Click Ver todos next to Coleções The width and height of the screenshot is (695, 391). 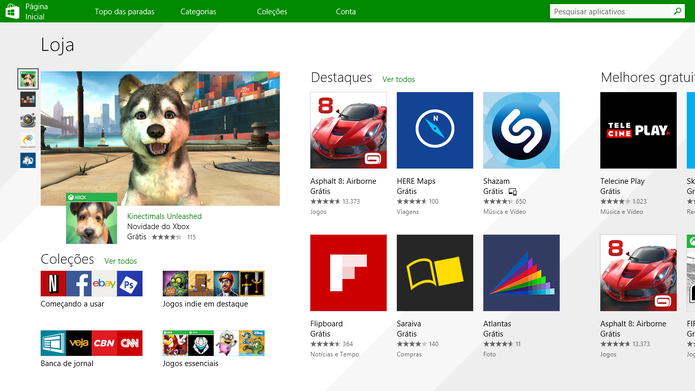121,261
